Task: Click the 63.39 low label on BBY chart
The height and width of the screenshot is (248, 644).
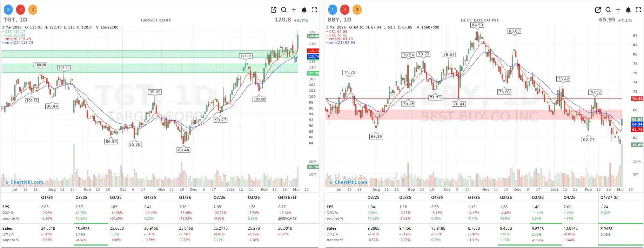Action: point(376,137)
